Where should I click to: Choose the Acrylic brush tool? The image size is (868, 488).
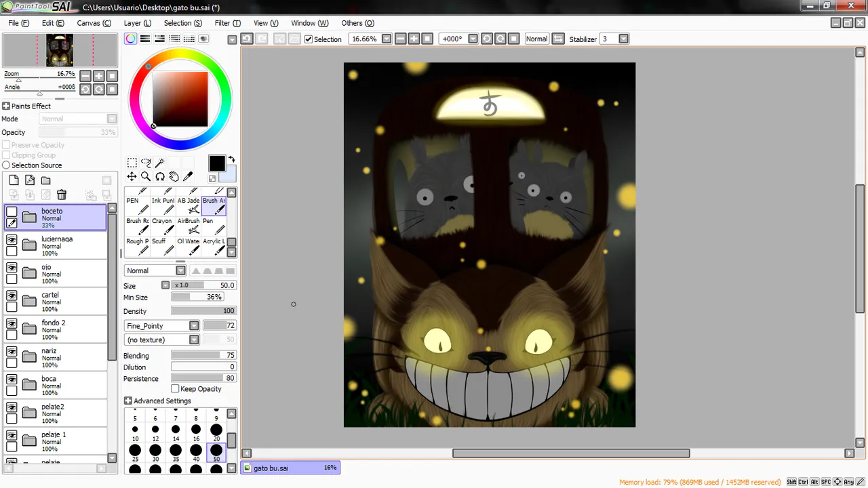[214, 246]
